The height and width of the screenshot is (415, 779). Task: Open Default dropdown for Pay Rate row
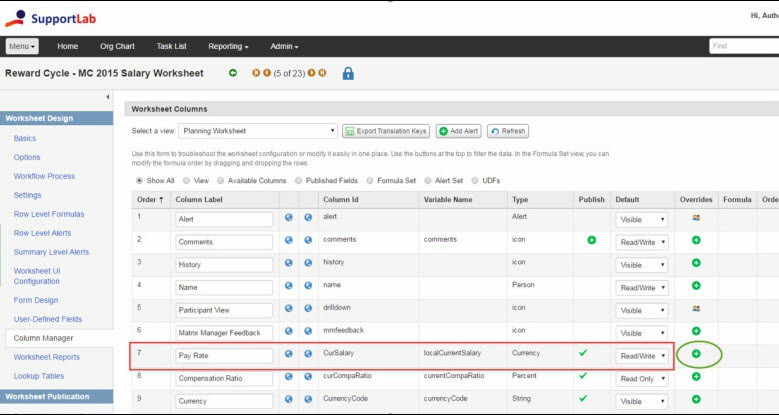(641, 356)
